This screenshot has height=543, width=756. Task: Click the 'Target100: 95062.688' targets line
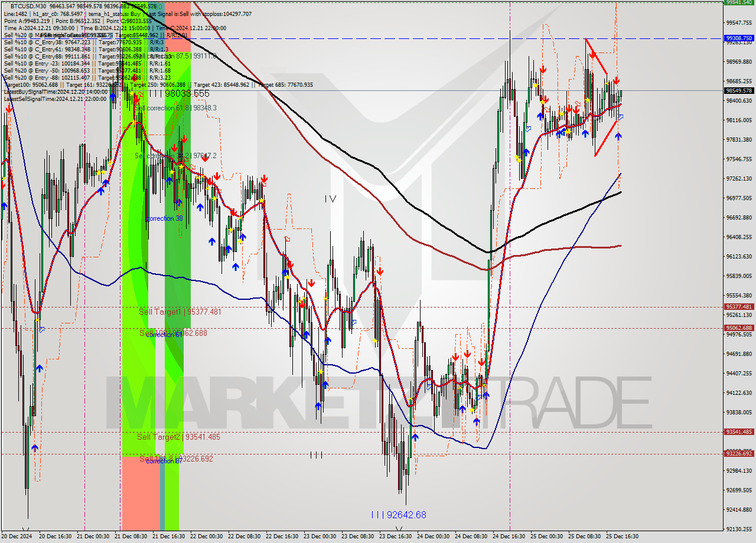pyautogui.click(x=158, y=84)
